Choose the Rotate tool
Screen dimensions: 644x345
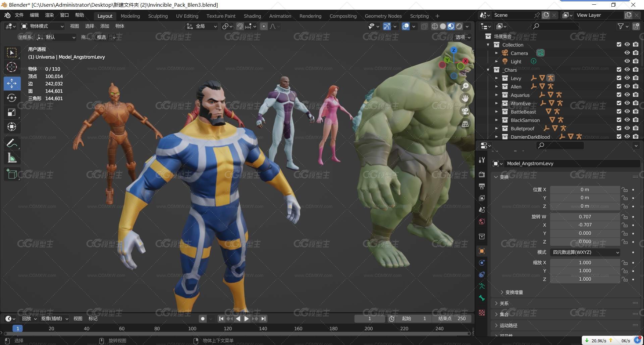tap(12, 98)
